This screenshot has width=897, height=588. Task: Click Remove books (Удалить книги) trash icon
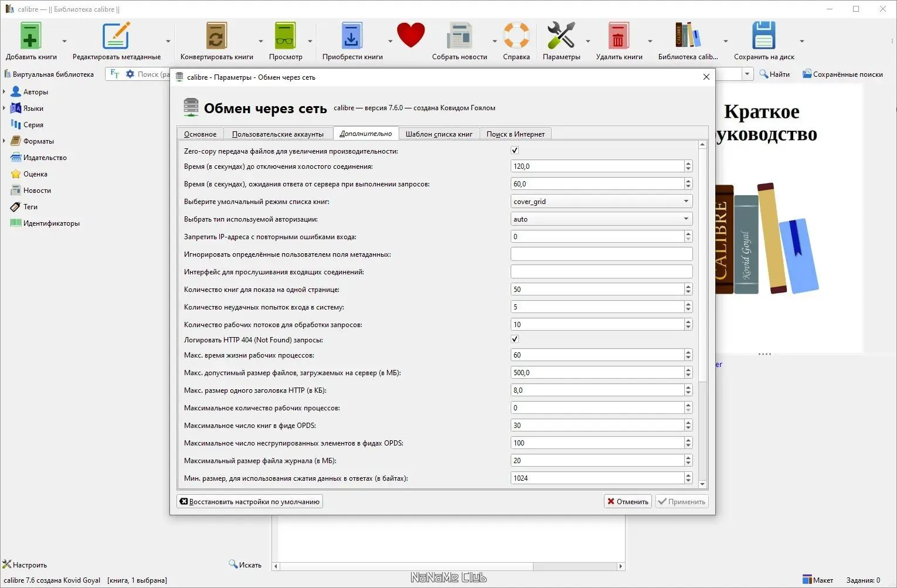[x=619, y=36]
